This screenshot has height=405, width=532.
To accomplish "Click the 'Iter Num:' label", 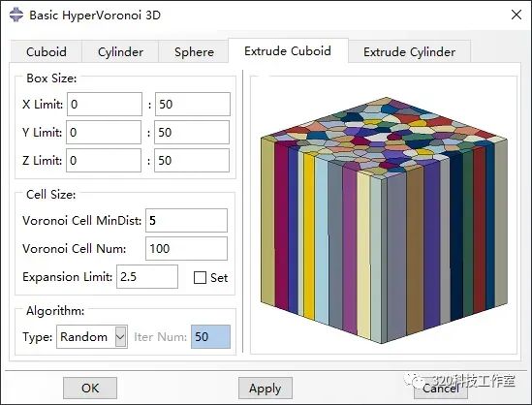I will click(160, 337).
